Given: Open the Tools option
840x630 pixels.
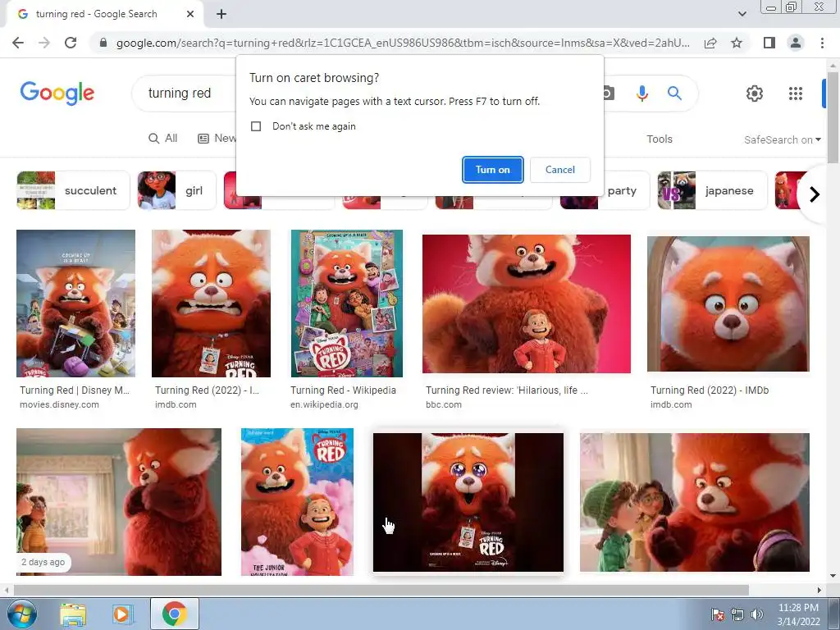Looking at the screenshot, I should [659, 139].
